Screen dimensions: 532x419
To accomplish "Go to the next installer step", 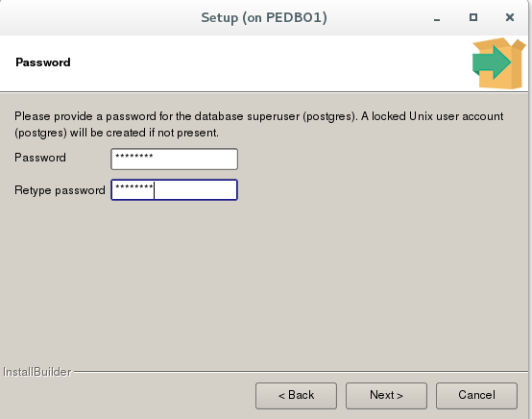I will click(x=386, y=396).
